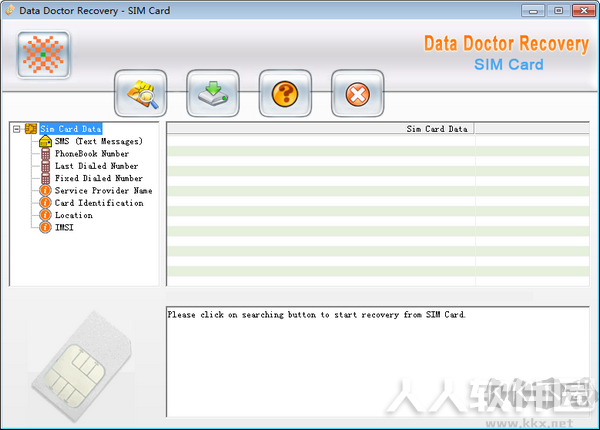The width and height of the screenshot is (600, 430).
Task: Select SMS (Text Messages) in tree
Action: point(99,141)
